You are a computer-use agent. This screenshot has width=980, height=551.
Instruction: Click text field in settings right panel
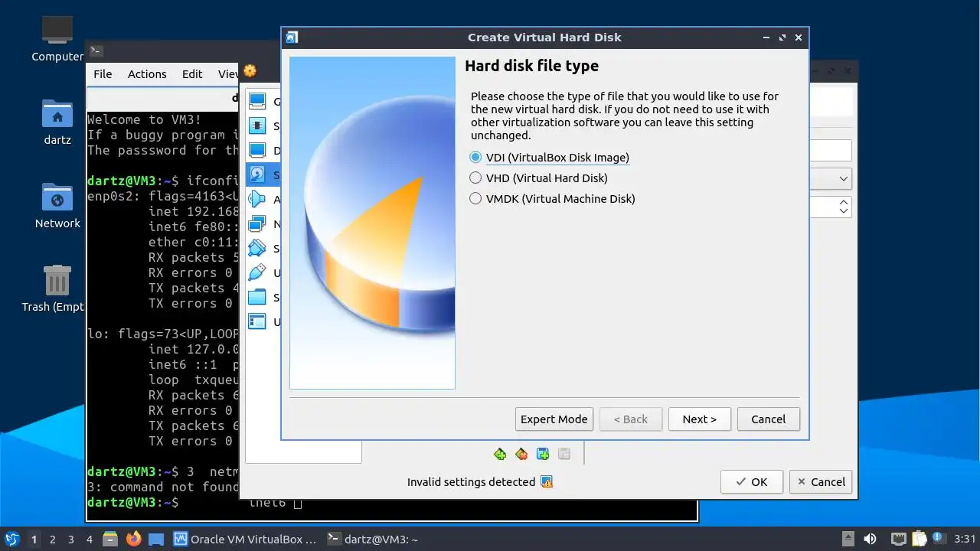831,151
